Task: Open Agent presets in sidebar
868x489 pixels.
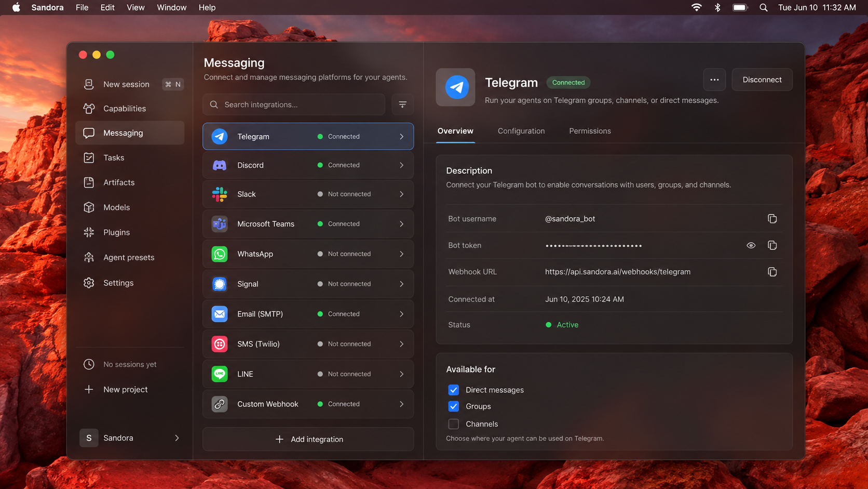Action: (130, 257)
